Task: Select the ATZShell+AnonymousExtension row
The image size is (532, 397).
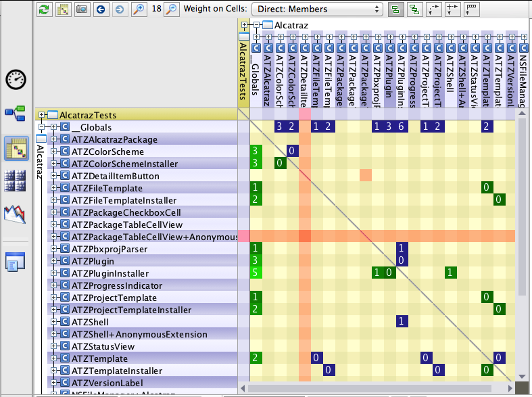Action: coord(142,334)
